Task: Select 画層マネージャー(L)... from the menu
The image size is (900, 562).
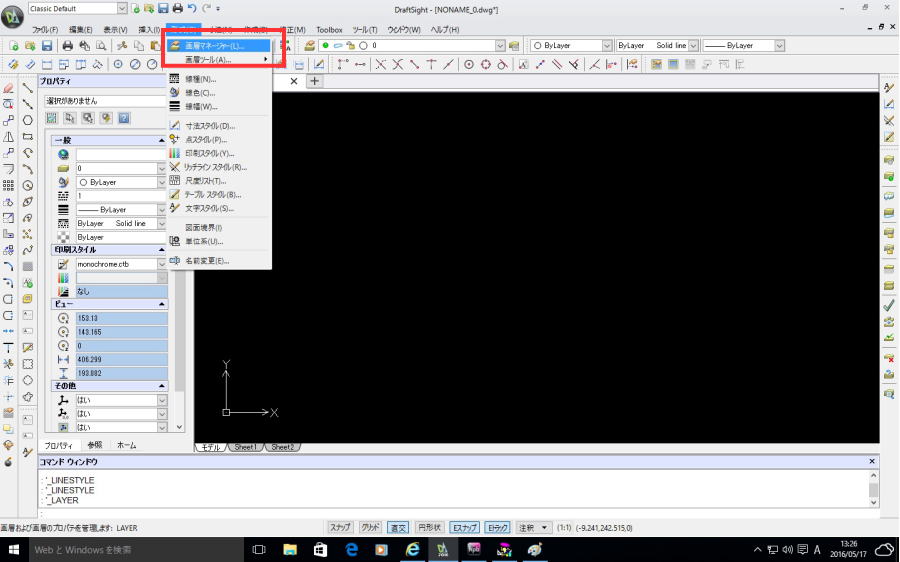Action: 219,45
